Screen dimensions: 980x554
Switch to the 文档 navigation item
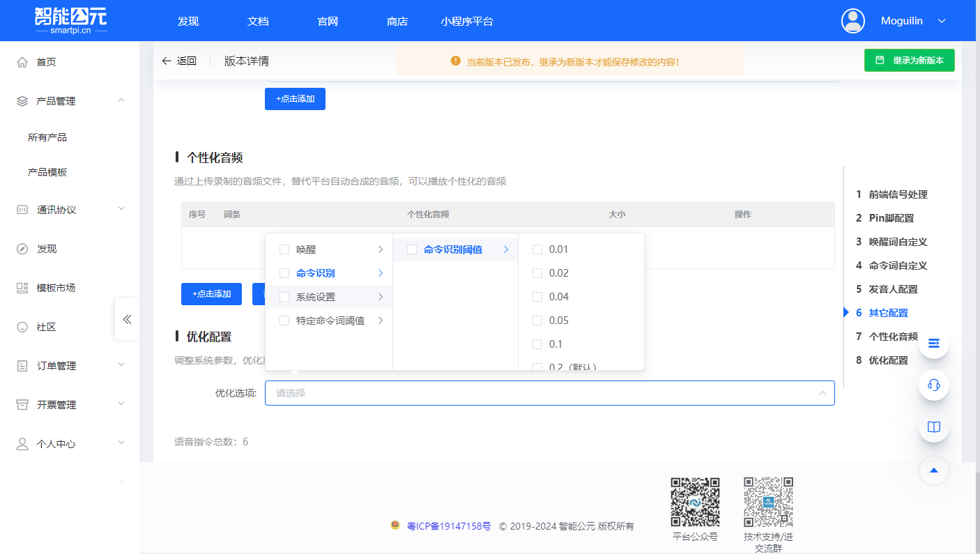coord(257,21)
